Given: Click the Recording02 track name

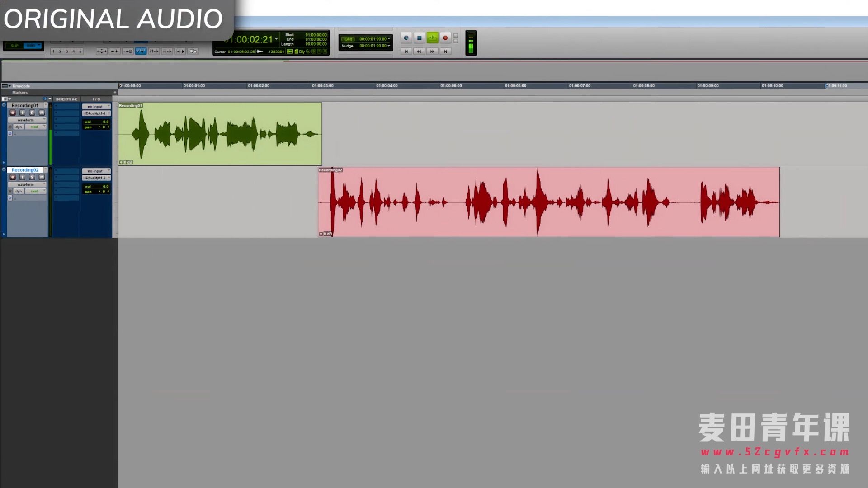Looking at the screenshot, I should 25,170.
